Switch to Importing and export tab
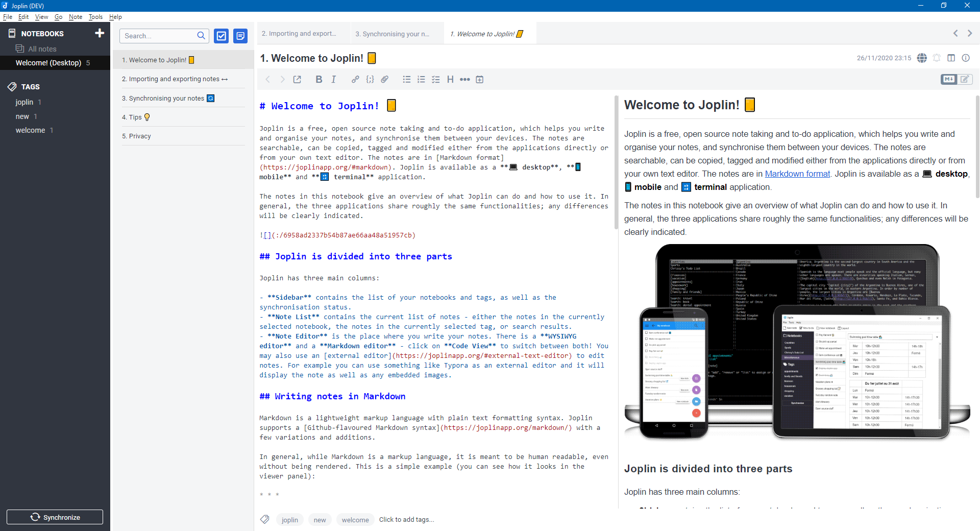This screenshot has height=531, width=980. [x=303, y=34]
